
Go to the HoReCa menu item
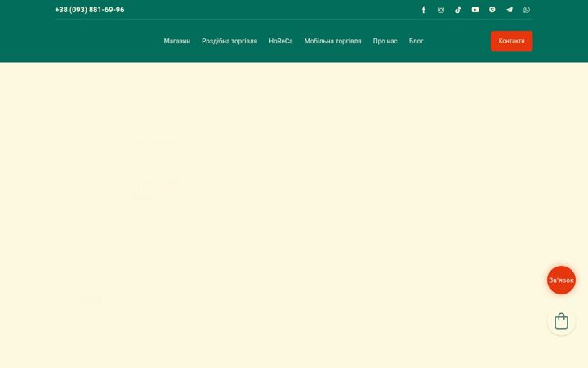[281, 41]
